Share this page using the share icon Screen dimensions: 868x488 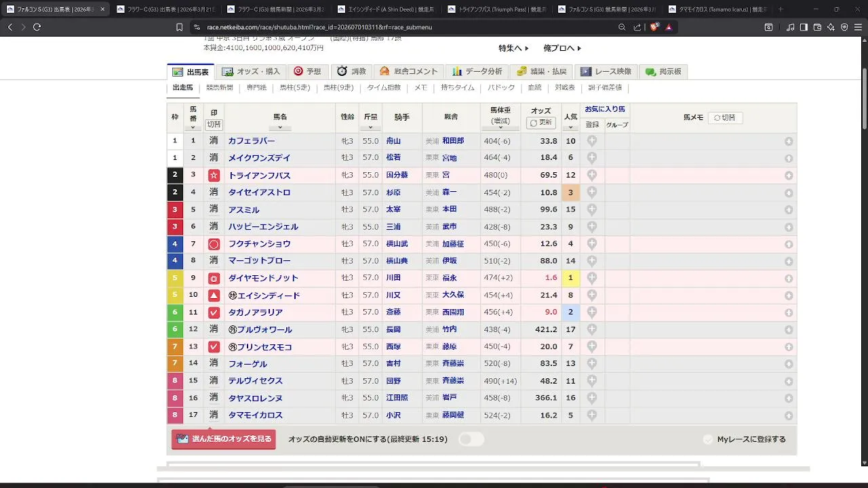click(637, 27)
